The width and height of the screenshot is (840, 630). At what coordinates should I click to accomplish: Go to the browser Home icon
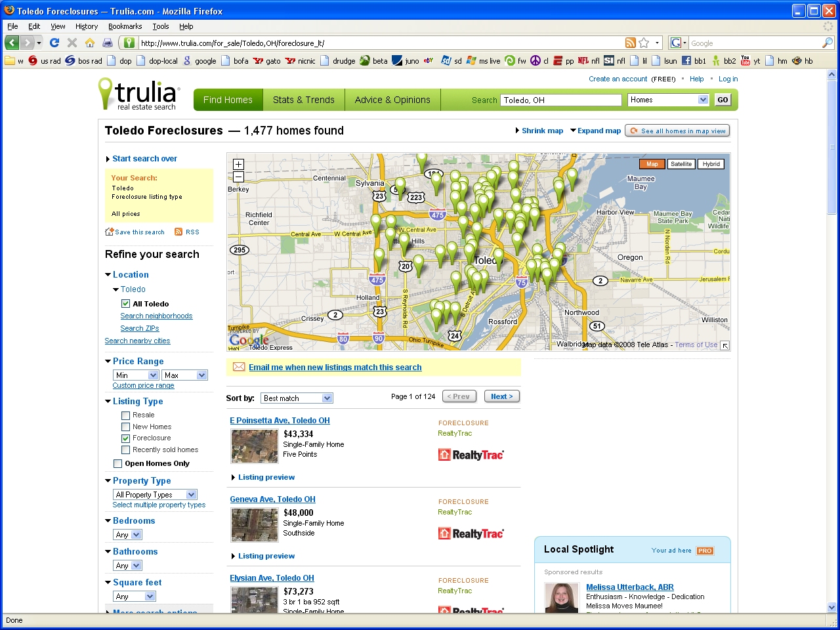point(90,43)
